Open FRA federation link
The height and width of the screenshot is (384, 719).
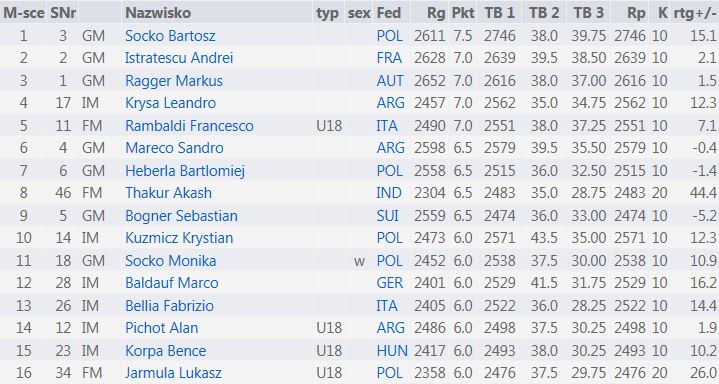389,58
